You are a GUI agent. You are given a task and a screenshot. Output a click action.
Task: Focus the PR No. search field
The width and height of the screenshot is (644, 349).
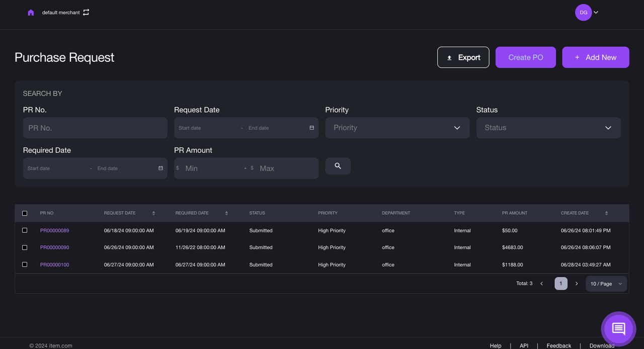pos(95,128)
